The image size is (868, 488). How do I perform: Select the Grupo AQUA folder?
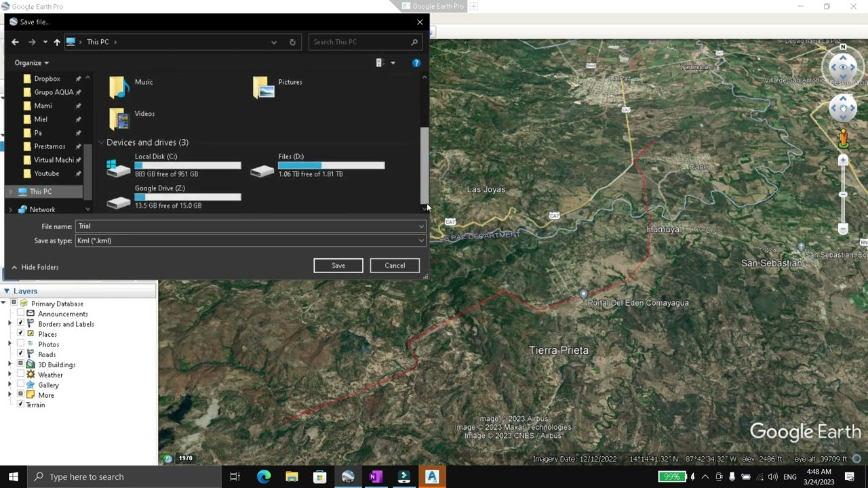[x=52, y=92]
